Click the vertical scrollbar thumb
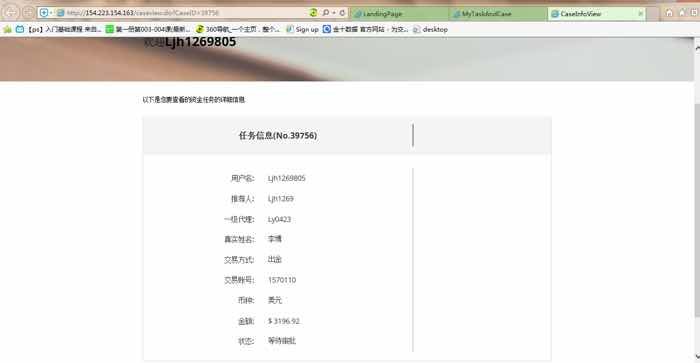Screen dimensions: 700x363 [697, 210]
